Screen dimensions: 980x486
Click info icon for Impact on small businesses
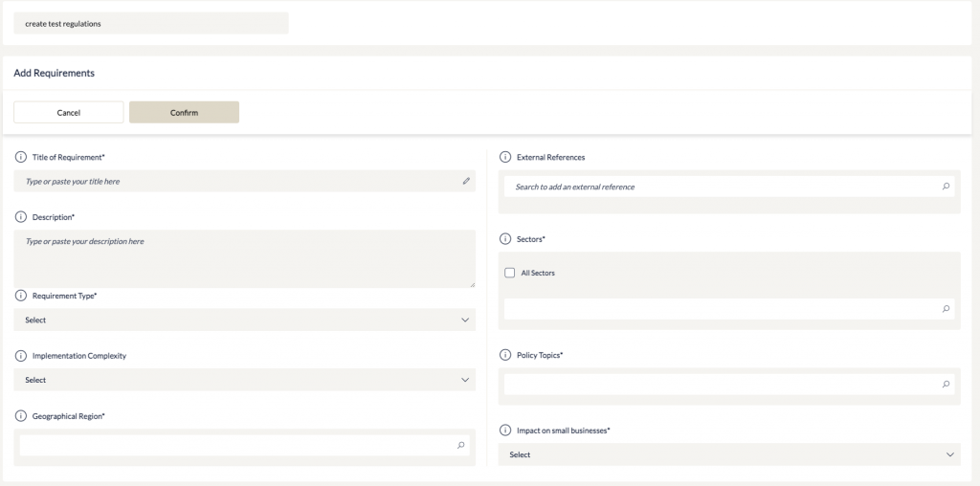click(505, 431)
